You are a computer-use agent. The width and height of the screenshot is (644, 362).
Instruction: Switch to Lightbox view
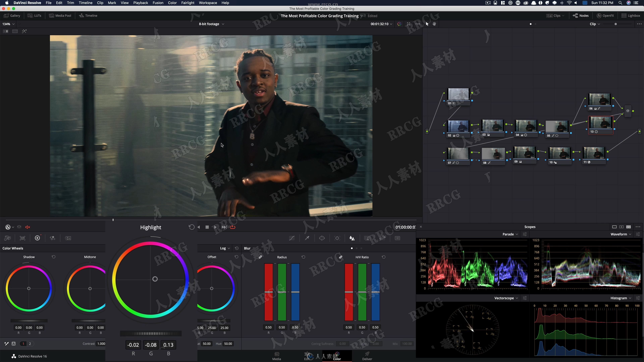631,15
